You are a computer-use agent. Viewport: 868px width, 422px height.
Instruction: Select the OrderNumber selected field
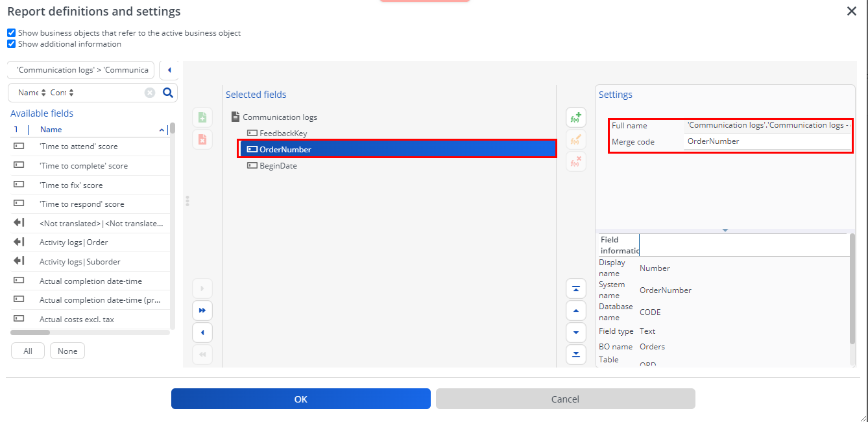pos(398,149)
